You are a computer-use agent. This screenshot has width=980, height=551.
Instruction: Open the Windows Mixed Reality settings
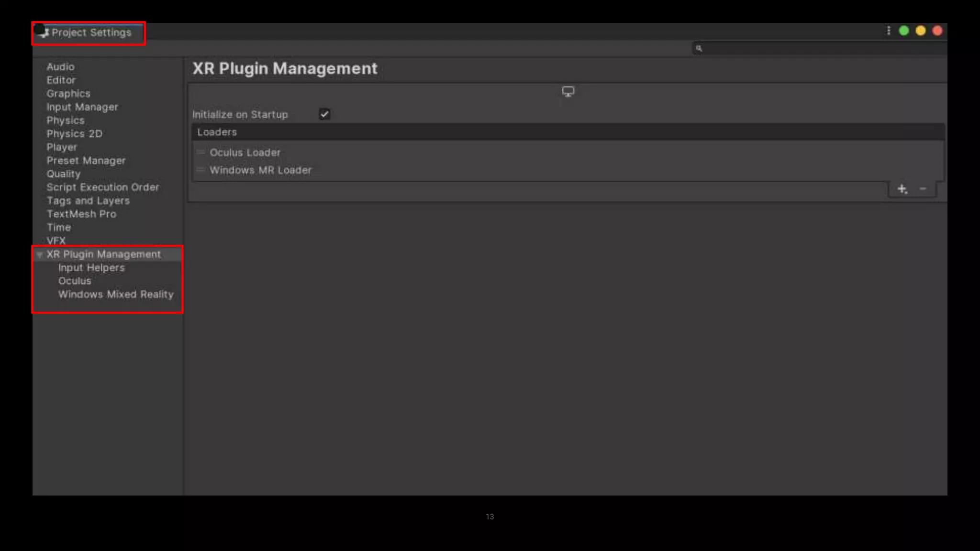116,295
